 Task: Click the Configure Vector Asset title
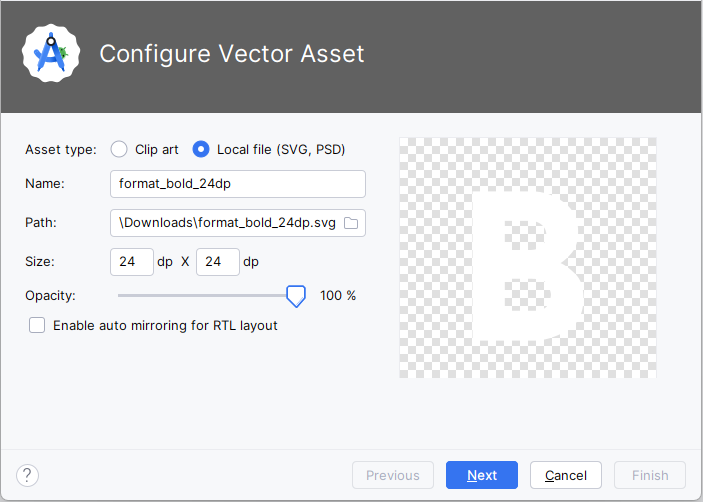[x=232, y=53]
